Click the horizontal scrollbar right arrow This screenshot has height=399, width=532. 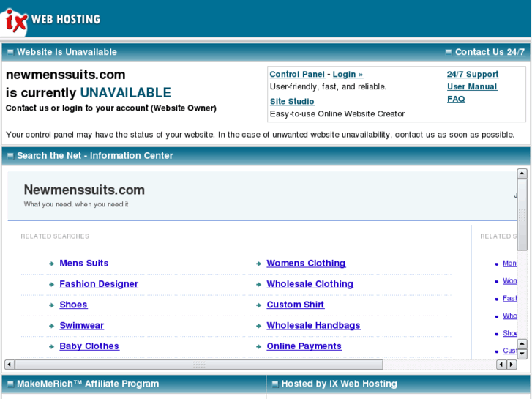tap(512, 365)
